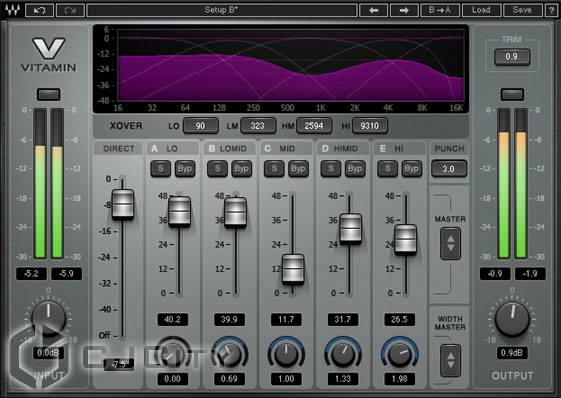Click the output peak readout -0.9
Viewport: 561px width, 398px height.
pyautogui.click(x=495, y=274)
